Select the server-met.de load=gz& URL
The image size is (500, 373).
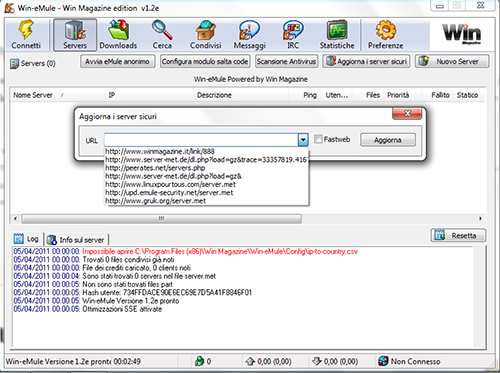coord(207,176)
